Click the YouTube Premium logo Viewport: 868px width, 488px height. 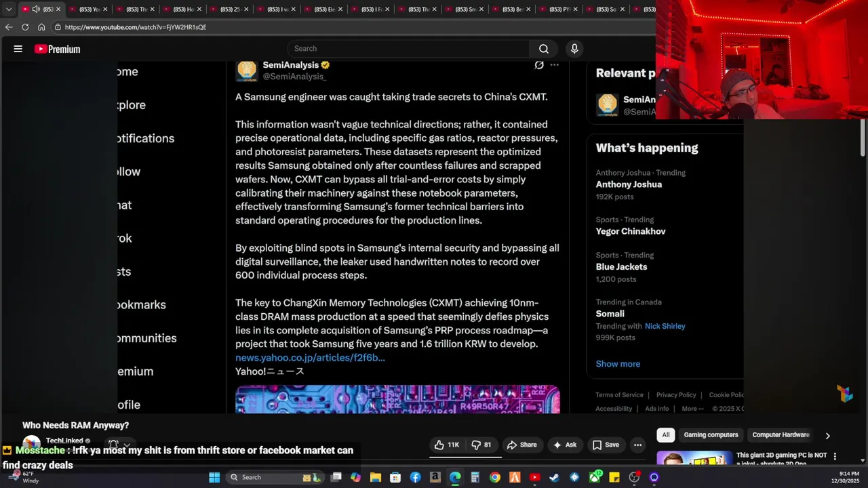(x=58, y=49)
